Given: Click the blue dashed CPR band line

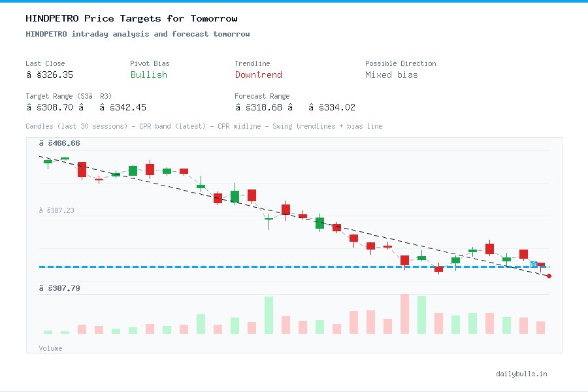Looking at the screenshot, I should (196, 266).
